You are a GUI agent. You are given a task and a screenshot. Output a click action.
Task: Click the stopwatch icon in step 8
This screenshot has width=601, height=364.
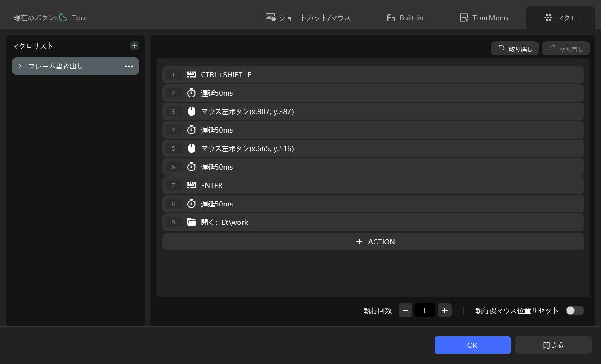(x=191, y=204)
